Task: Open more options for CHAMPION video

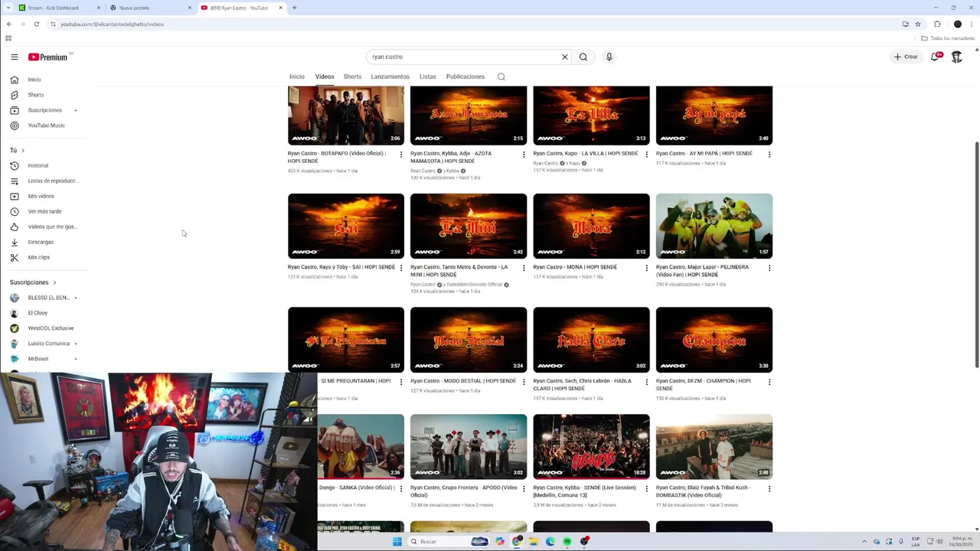Action: coord(769,382)
